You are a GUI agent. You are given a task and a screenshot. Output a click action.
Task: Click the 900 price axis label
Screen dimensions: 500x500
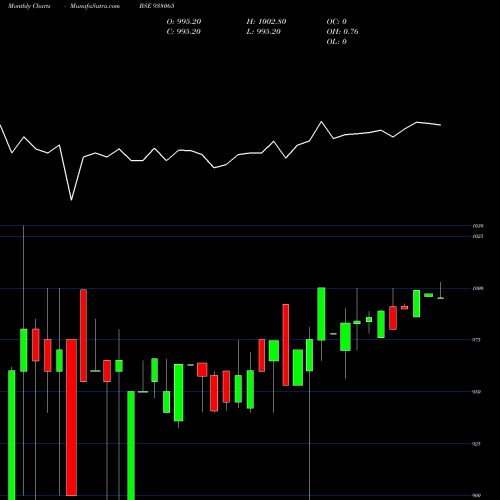click(x=477, y=496)
